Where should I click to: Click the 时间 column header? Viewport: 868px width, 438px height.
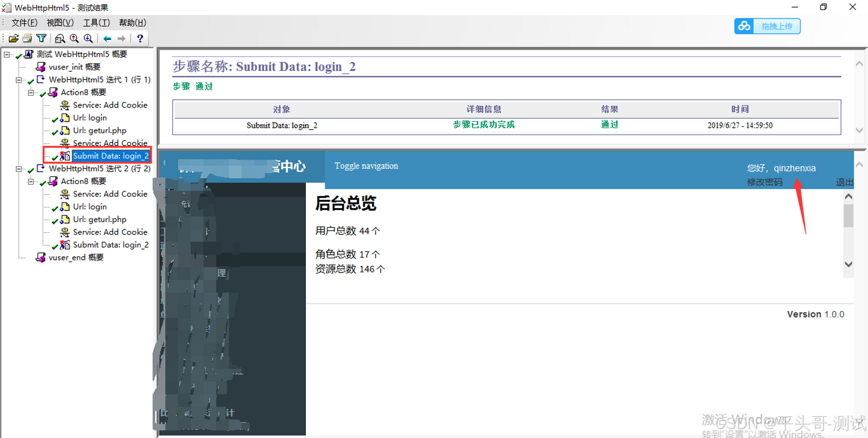click(x=740, y=109)
